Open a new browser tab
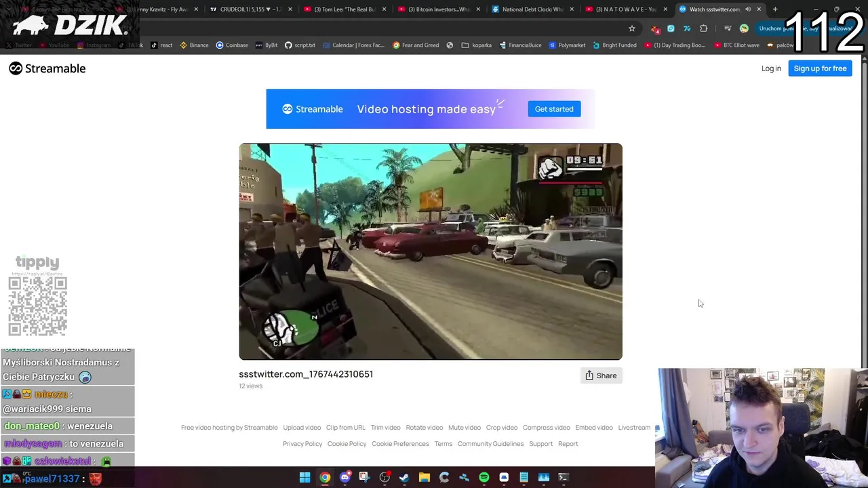Screen dimensions: 868x488 click(775, 9)
